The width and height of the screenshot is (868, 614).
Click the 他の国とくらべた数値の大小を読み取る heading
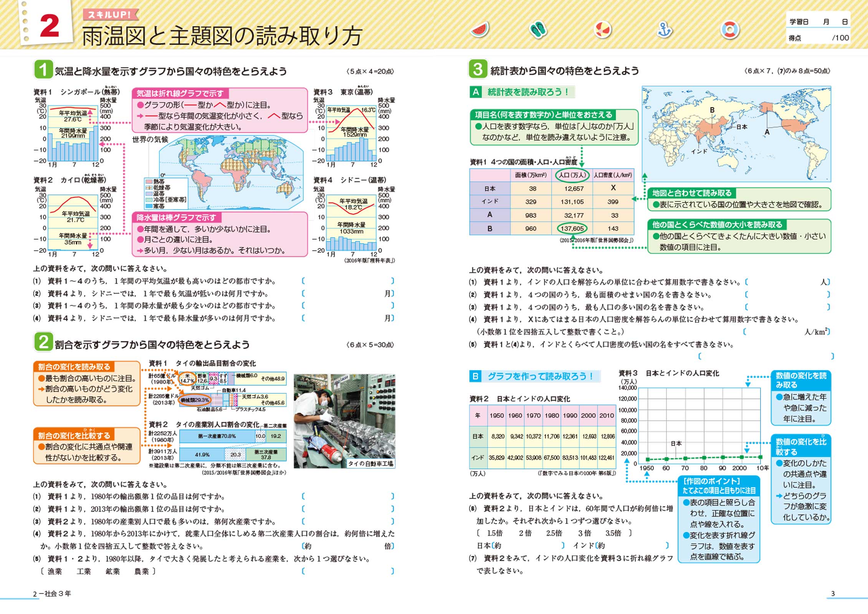717,224
